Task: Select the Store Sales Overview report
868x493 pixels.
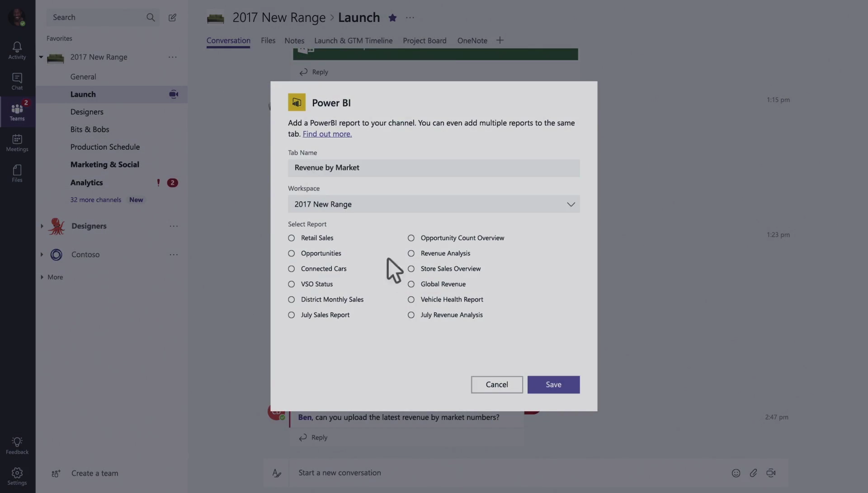Action: pyautogui.click(x=411, y=269)
